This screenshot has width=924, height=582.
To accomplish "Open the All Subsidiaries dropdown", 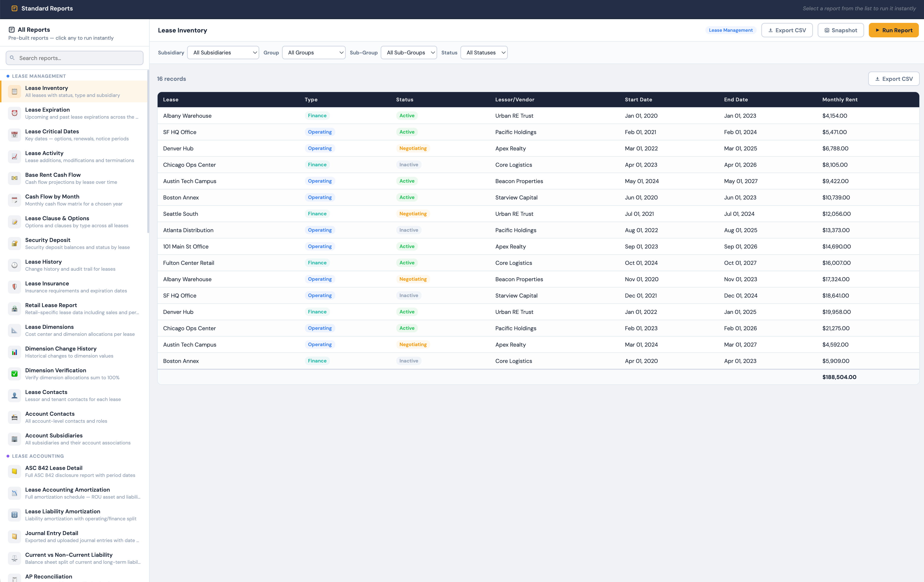I will (x=223, y=53).
